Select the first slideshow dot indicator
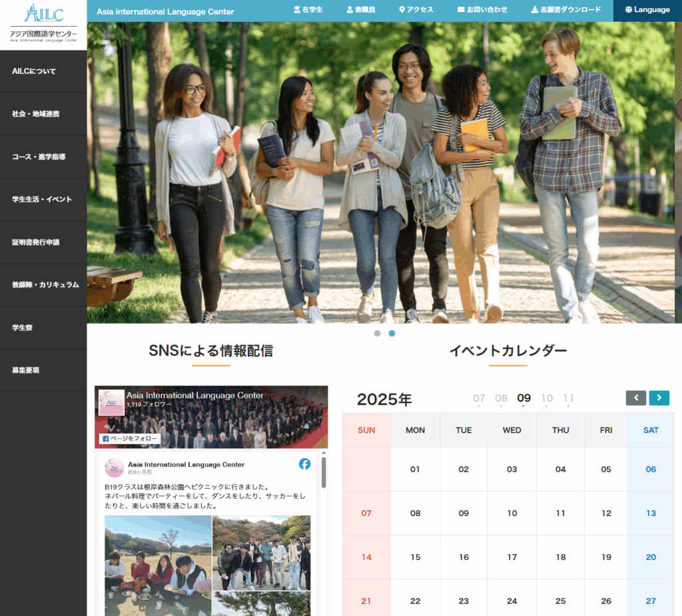 tap(377, 333)
